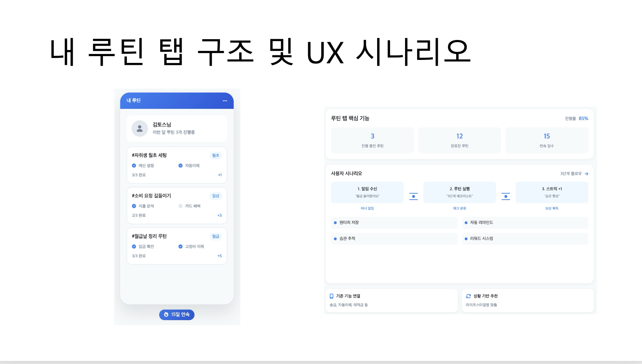The image size is (642, 364).
Task: Click the 3/3 완료 text in 자취생 월초 세팅
Action: [139, 175]
